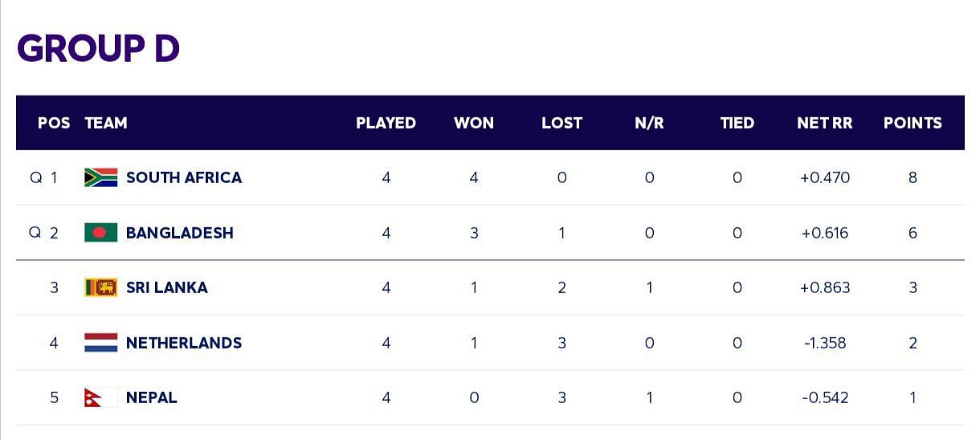Open the SOUTH AFRICA team link
The image size is (980, 440).
click(x=184, y=177)
